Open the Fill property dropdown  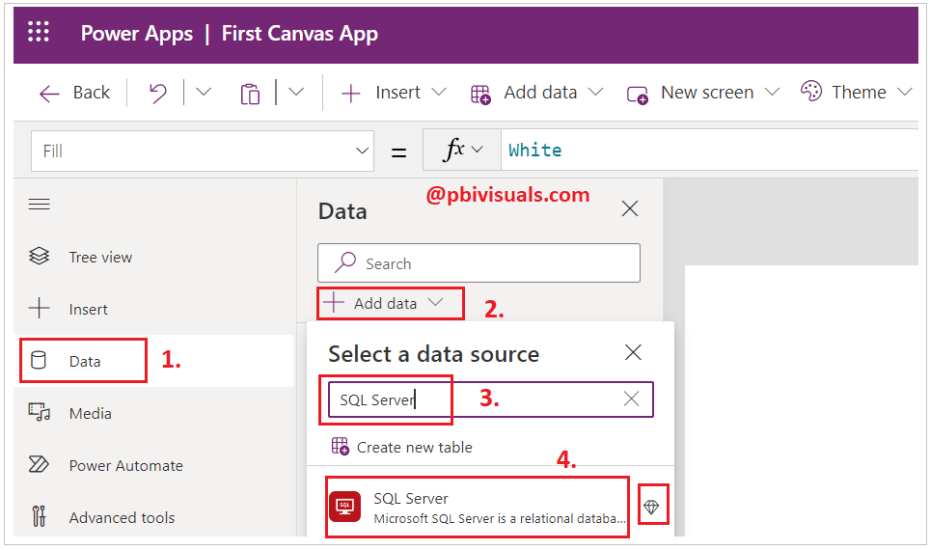202,151
